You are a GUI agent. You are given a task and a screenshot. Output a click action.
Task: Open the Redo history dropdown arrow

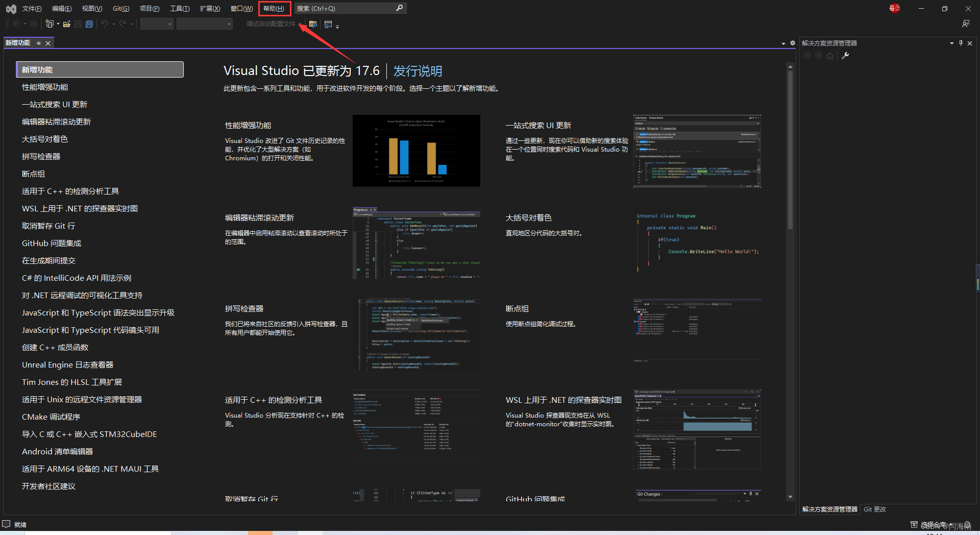131,24
